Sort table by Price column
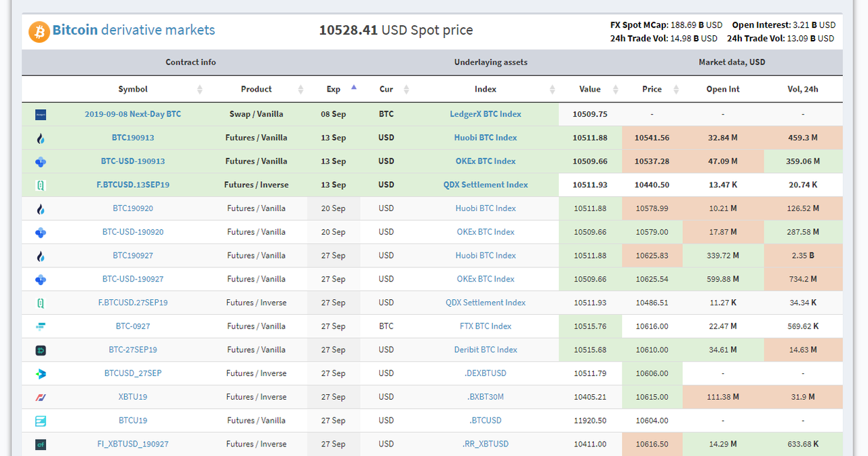The height and width of the screenshot is (456, 868). (652, 89)
